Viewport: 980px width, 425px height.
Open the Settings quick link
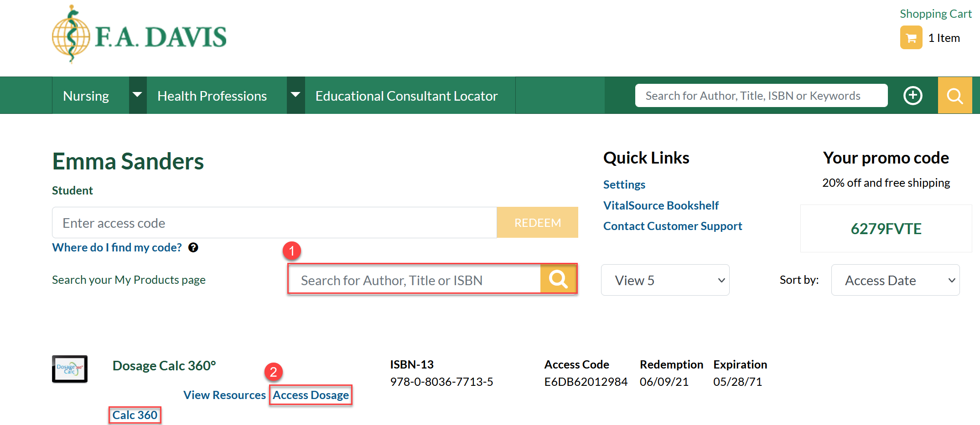pos(624,184)
